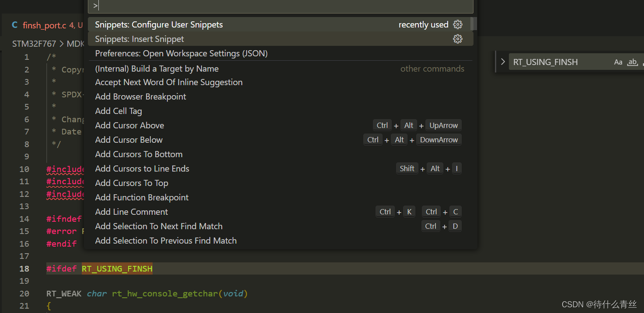Choose Preferences: Open Workspace Settings (JSON)

181,54
